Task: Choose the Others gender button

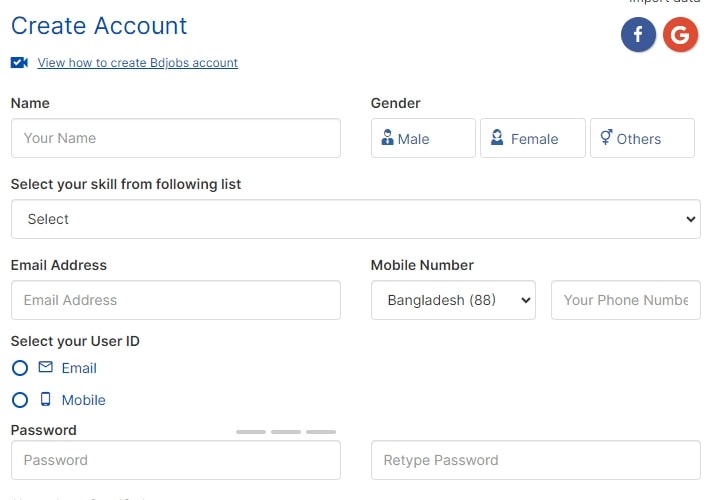Action: (x=642, y=138)
